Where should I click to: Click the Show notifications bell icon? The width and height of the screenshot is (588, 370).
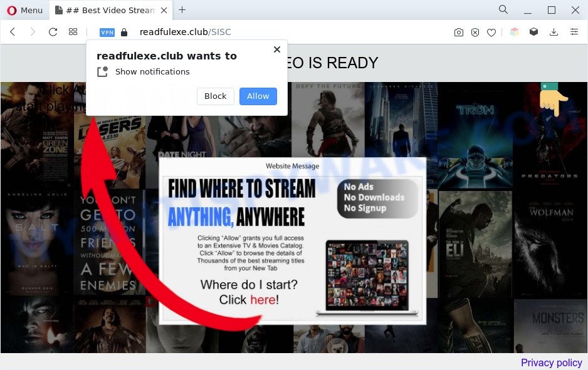click(102, 71)
